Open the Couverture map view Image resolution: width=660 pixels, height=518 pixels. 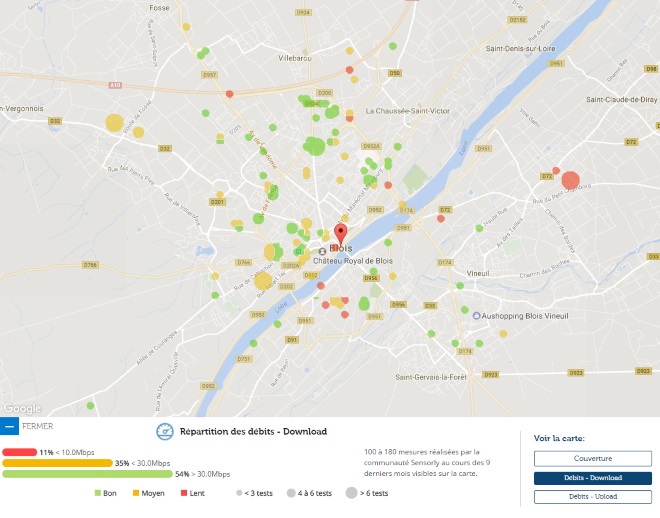pos(593,458)
